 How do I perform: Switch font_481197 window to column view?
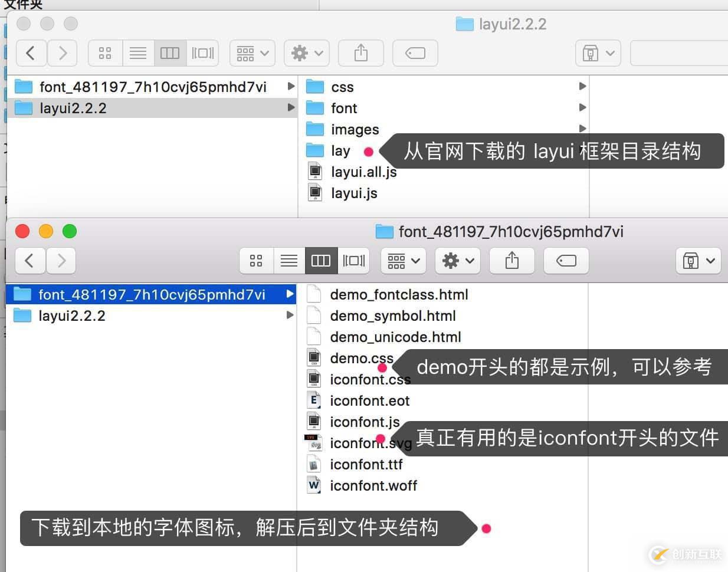point(321,261)
